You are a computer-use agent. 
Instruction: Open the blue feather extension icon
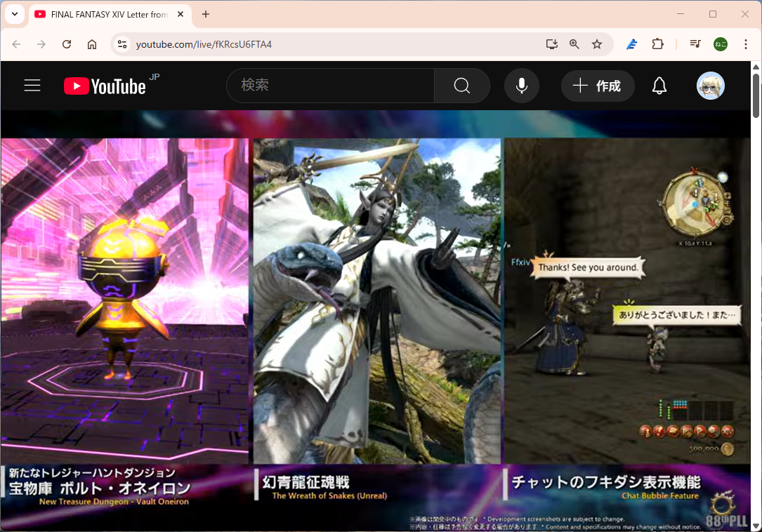coord(632,44)
